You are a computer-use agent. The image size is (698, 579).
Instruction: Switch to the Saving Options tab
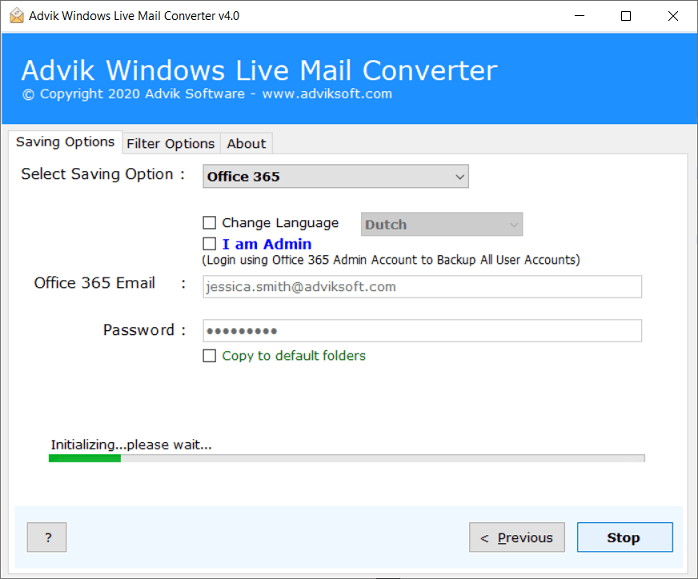(x=65, y=142)
